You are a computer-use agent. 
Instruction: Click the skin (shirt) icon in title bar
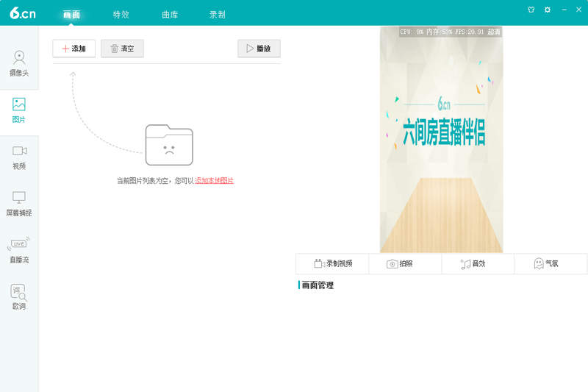coord(531,10)
